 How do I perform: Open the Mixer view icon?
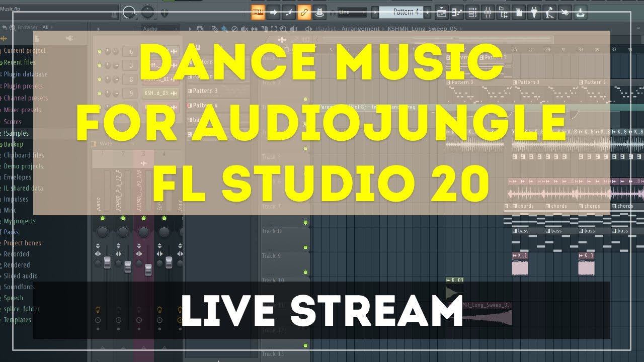coord(488,12)
